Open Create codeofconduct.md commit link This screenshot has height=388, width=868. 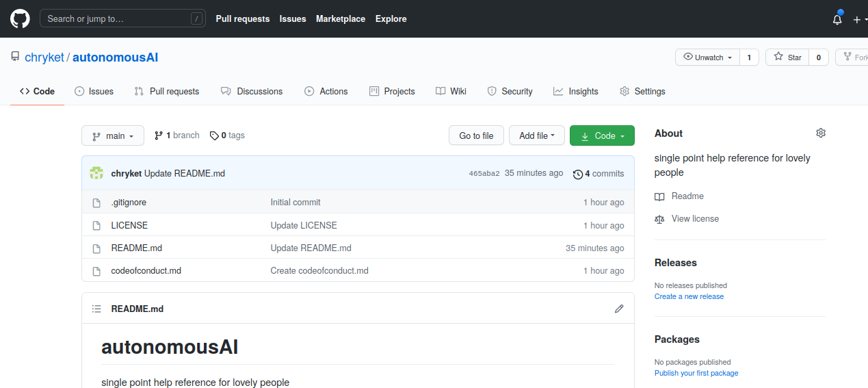pos(319,270)
